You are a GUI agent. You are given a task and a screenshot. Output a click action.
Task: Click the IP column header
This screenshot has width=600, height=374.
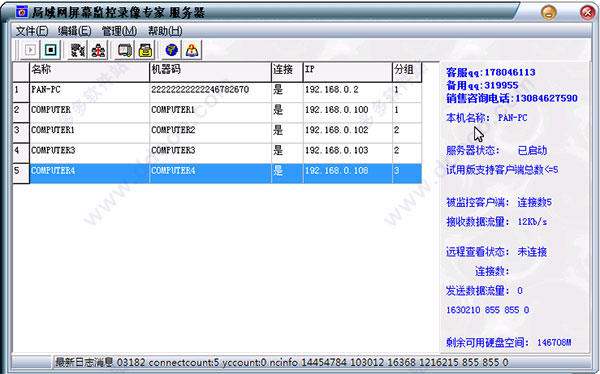(348, 72)
